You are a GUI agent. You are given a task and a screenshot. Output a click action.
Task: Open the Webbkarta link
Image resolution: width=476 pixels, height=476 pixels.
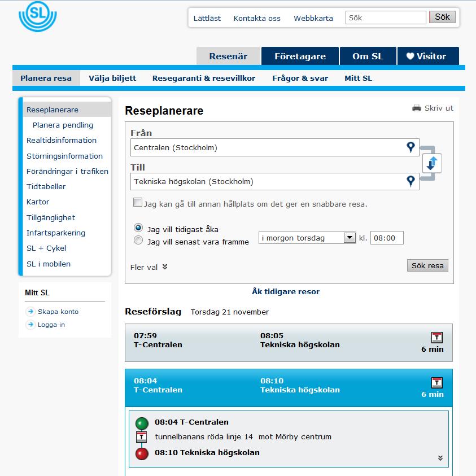[313, 18]
